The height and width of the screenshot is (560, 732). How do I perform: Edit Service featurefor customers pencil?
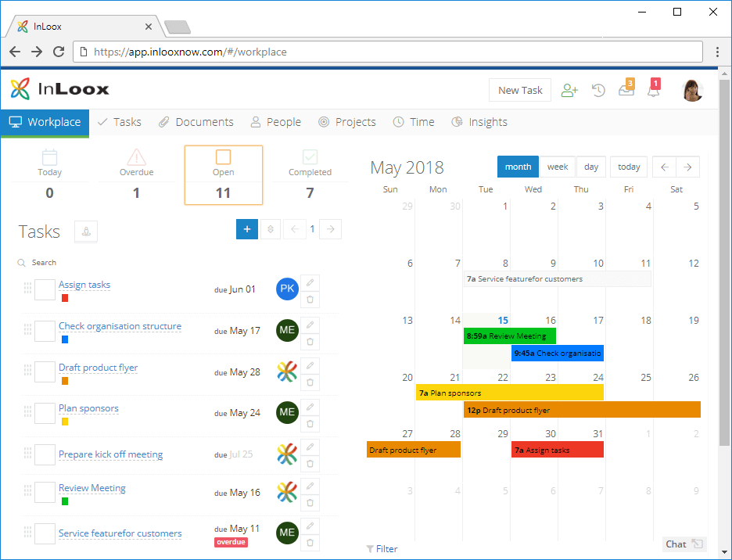point(310,526)
